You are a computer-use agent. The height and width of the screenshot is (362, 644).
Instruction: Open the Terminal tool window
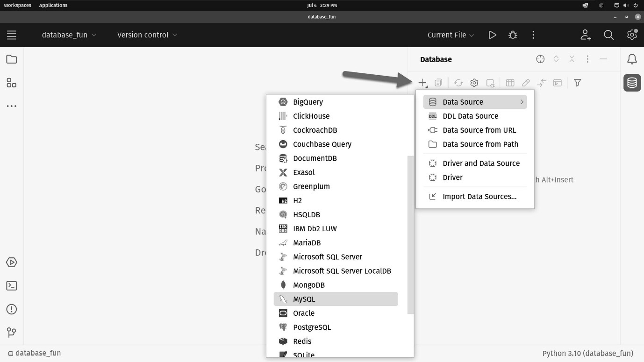pyautogui.click(x=12, y=286)
